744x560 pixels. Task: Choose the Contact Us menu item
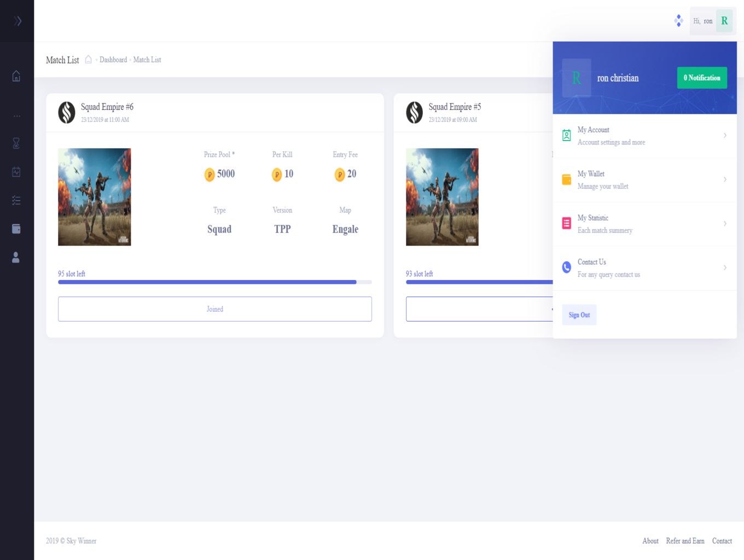(x=644, y=268)
